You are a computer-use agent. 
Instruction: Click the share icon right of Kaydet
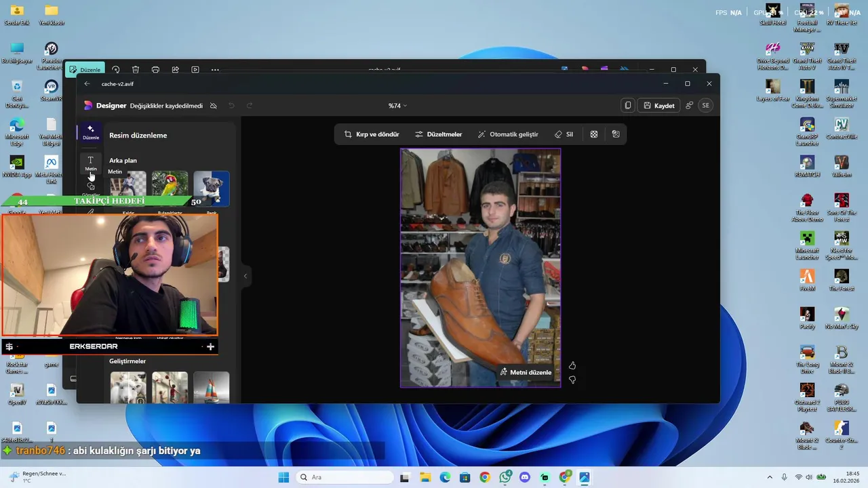click(689, 106)
